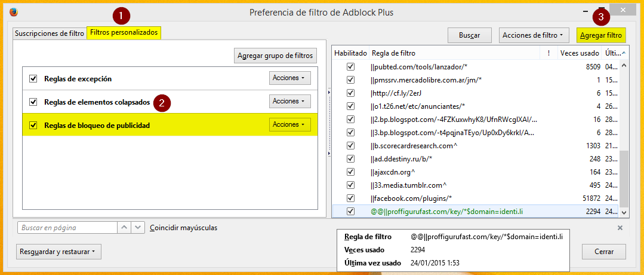
Task: Uncheck the ad.ddestiny.ru filter
Action: pyautogui.click(x=350, y=159)
